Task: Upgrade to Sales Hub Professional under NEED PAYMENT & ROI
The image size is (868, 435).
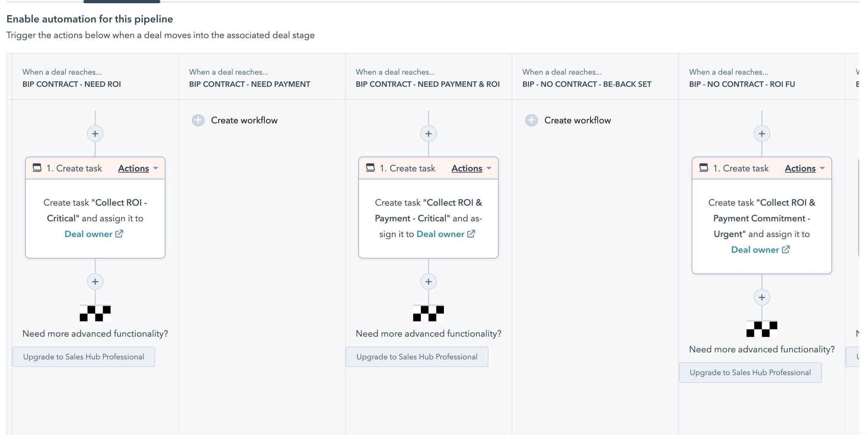Action: [x=417, y=357]
